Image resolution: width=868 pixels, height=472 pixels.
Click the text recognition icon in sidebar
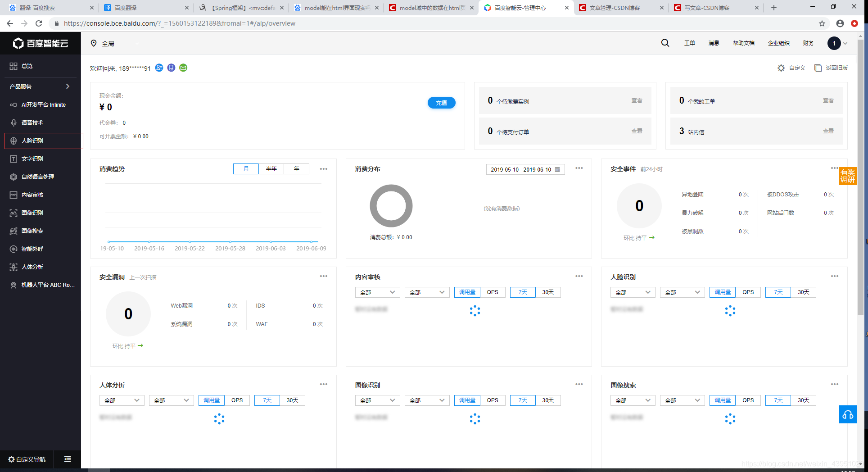coord(14,159)
